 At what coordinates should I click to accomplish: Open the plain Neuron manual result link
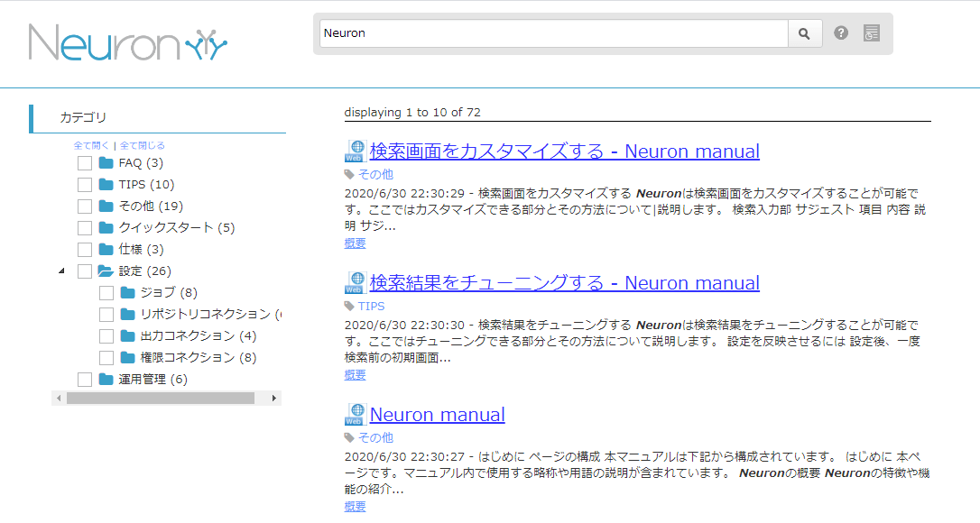438,415
